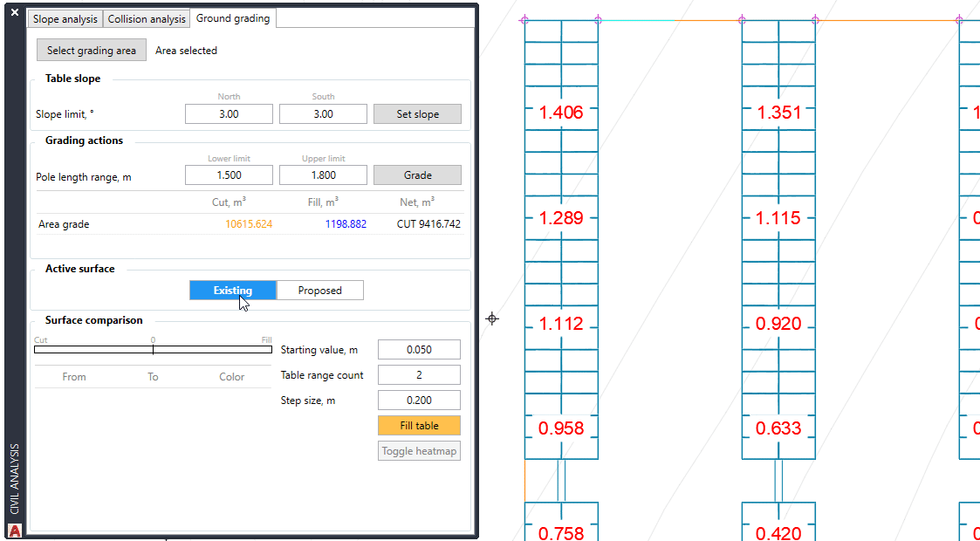Open the Collision analysis tab
The height and width of the screenshot is (541, 980).
pyautogui.click(x=147, y=19)
